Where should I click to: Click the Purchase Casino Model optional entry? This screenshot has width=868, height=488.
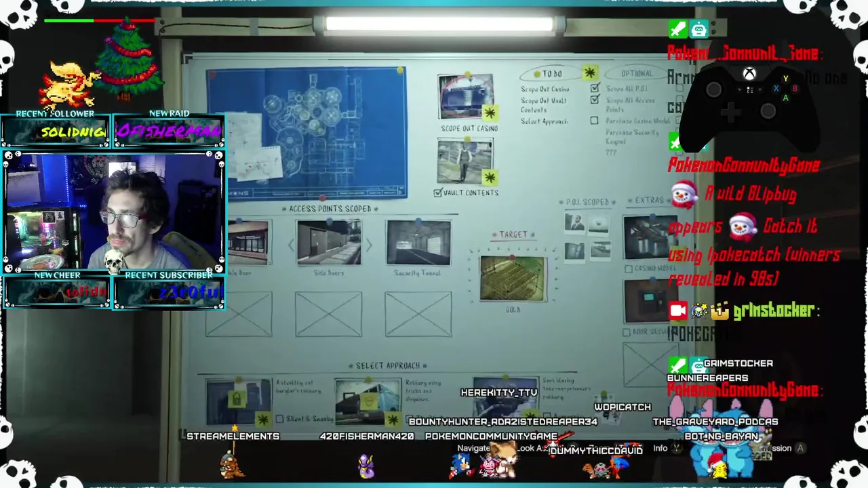[x=637, y=121]
